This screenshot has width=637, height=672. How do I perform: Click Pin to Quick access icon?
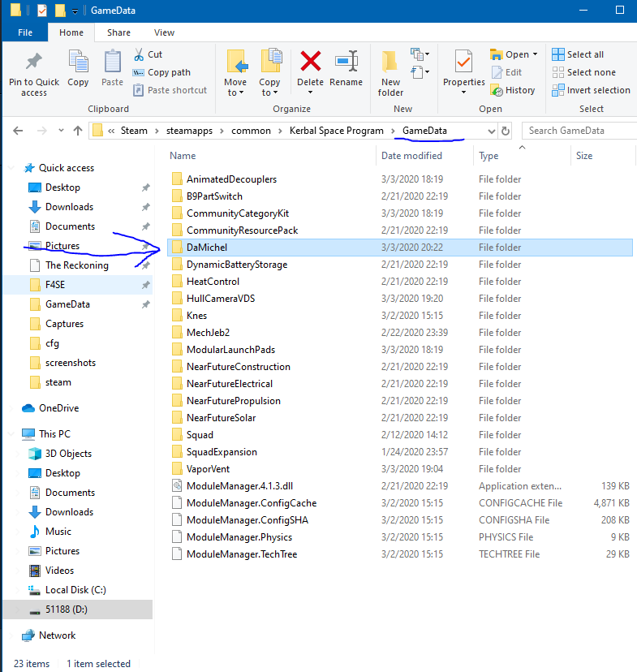tap(34, 62)
